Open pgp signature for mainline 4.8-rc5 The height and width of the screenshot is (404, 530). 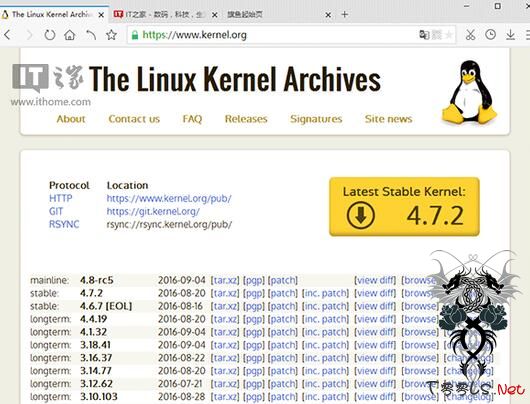click(x=254, y=280)
